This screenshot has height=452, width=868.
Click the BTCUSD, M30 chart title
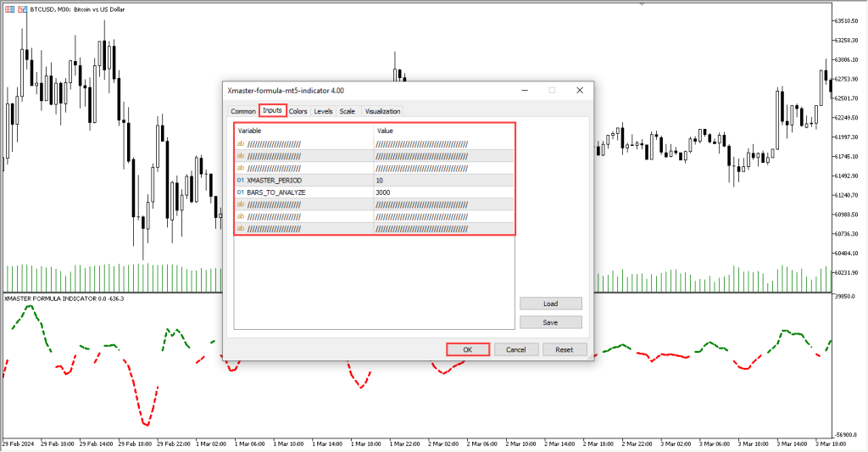click(x=77, y=9)
